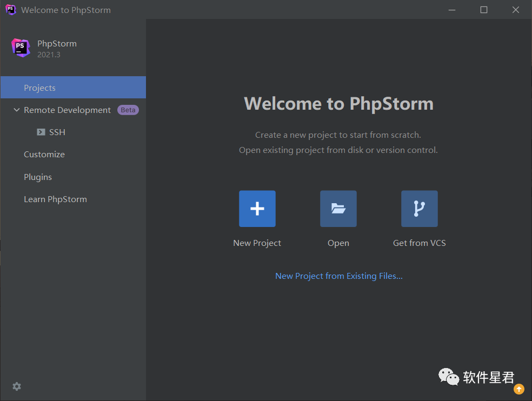Minimize the Welcome to PhpStorm window

pyautogui.click(x=452, y=10)
